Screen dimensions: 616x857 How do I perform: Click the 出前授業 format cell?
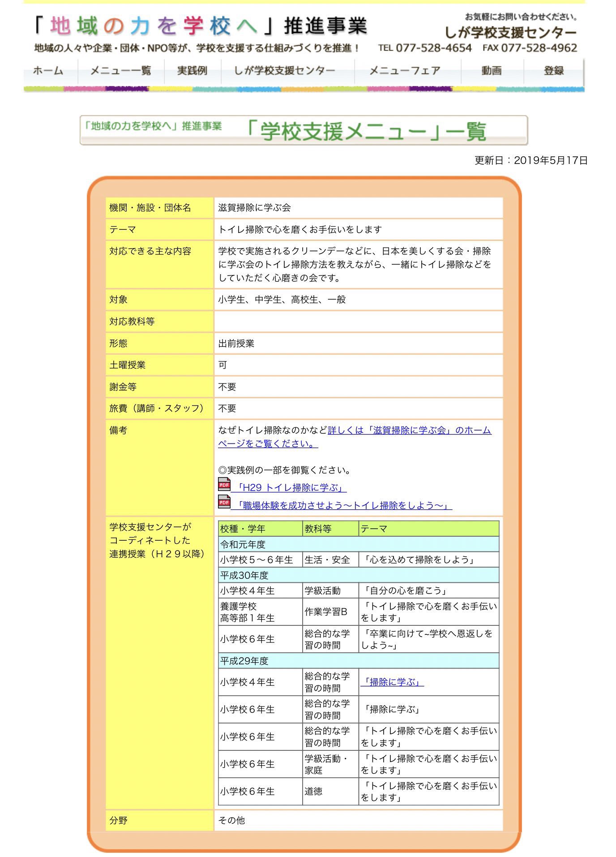pyautogui.click(x=359, y=344)
